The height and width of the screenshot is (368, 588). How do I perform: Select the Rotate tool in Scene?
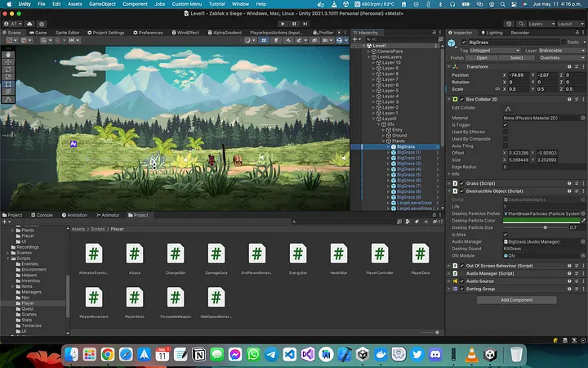tap(9, 70)
